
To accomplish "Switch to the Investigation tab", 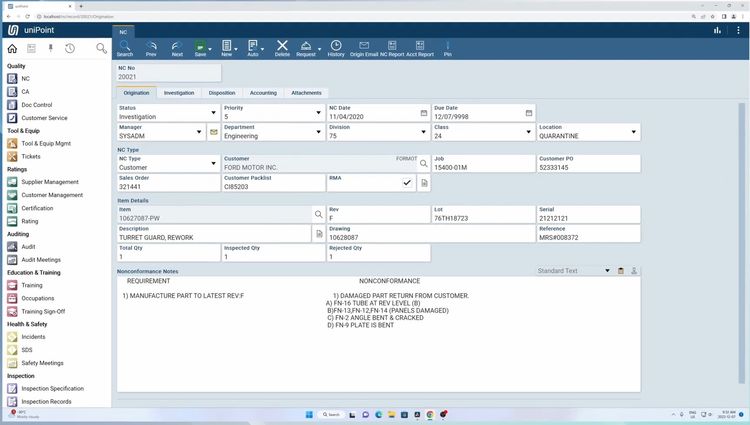I will pos(179,93).
